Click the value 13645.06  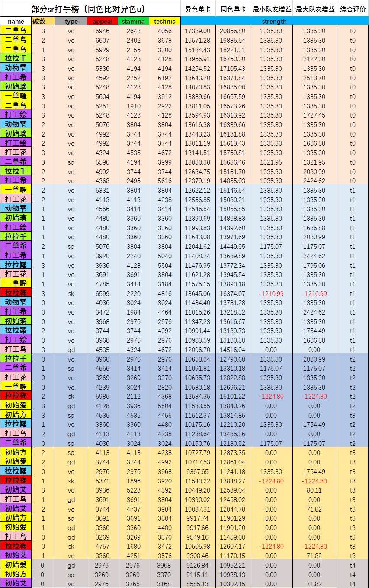(x=198, y=293)
